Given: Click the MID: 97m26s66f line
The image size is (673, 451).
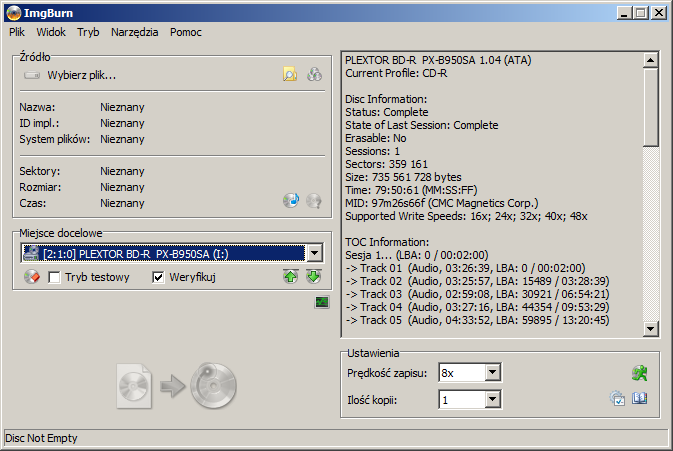Looking at the screenshot, I should [x=442, y=203].
